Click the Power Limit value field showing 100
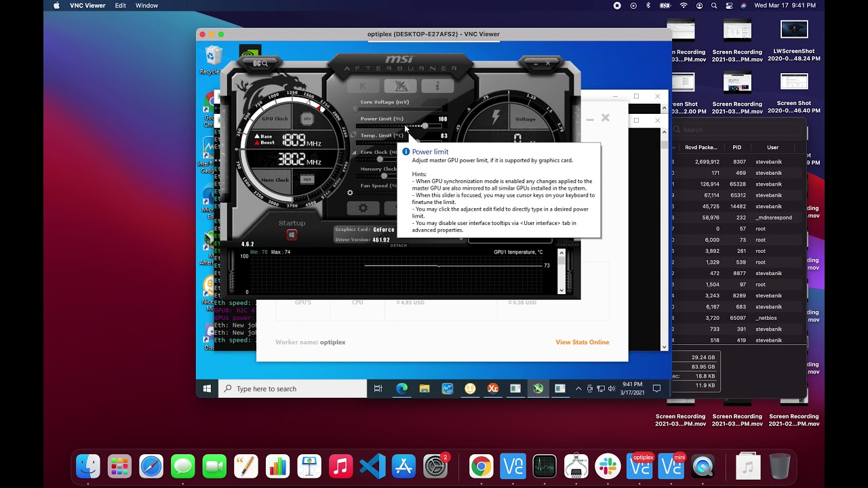 [x=442, y=119]
